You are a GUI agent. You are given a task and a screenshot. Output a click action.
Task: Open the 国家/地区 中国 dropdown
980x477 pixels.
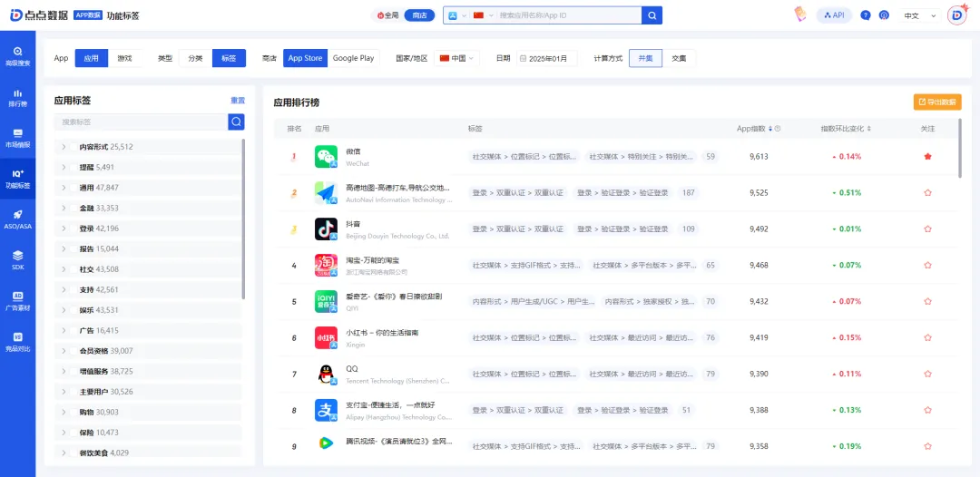(456, 58)
